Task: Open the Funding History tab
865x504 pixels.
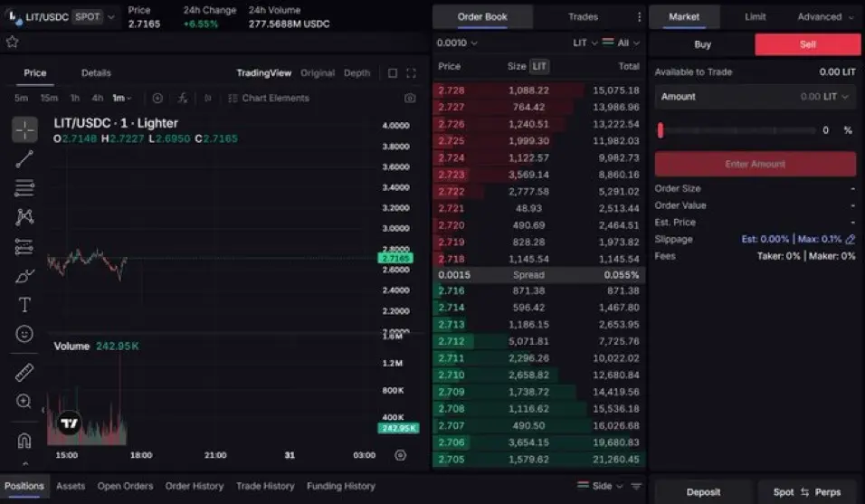Action: pyautogui.click(x=341, y=486)
